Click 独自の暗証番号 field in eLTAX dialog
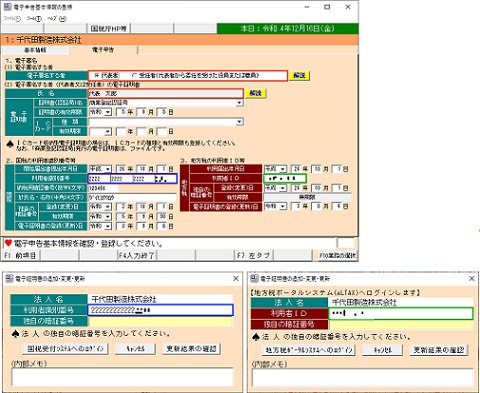This screenshot has width=480, height=393. (401, 325)
